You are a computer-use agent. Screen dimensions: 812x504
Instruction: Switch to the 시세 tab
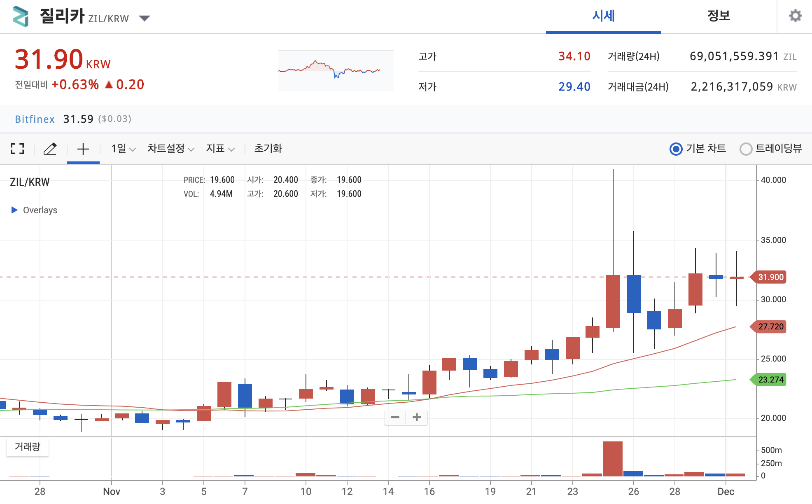(x=603, y=16)
